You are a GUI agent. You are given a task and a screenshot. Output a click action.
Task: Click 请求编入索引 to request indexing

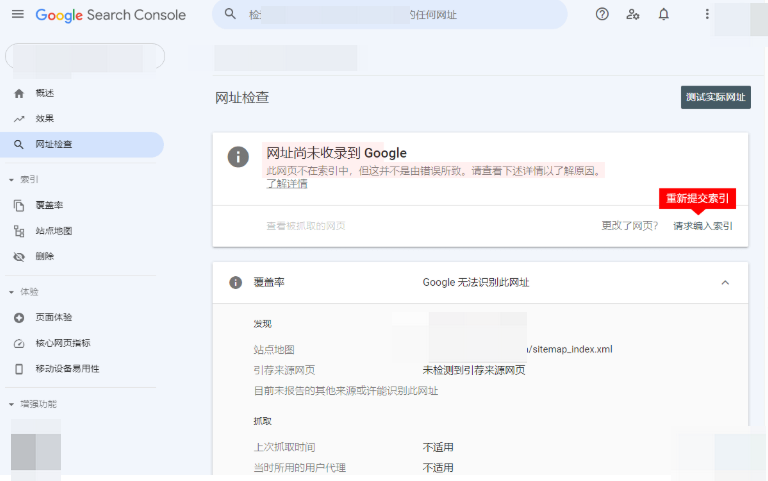[702, 226]
